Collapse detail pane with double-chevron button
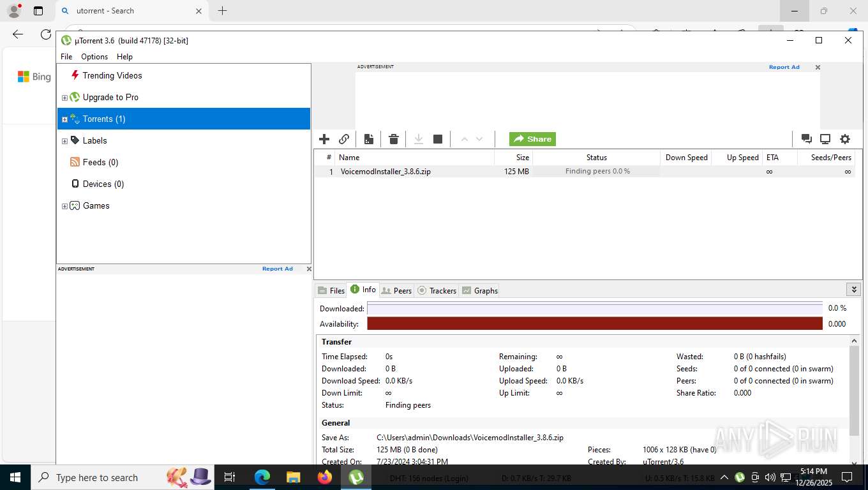Viewport: 868px width, 490px height. pos(853,290)
